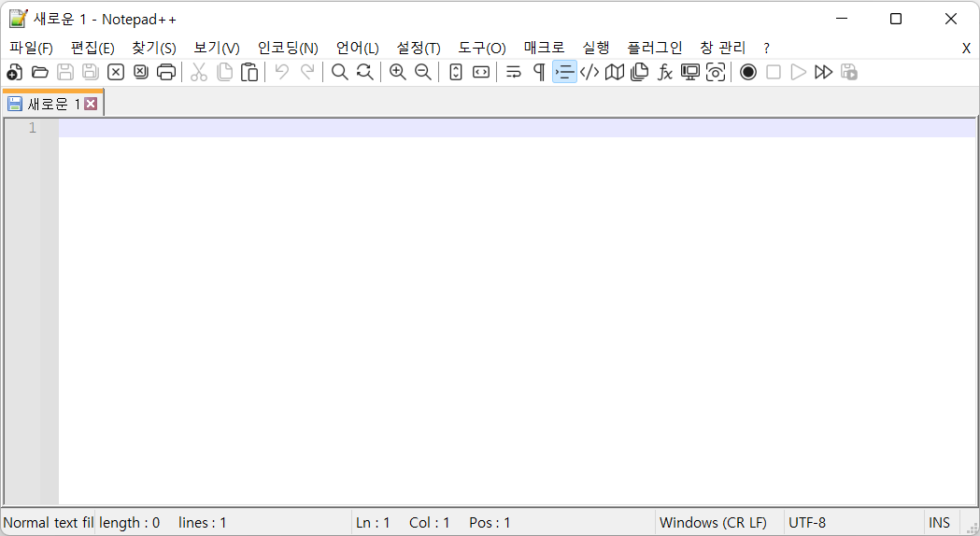Close current document via toolbar icon
Image resolution: width=980 pixels, height=536 pixels.
click(x=116, y=73)
